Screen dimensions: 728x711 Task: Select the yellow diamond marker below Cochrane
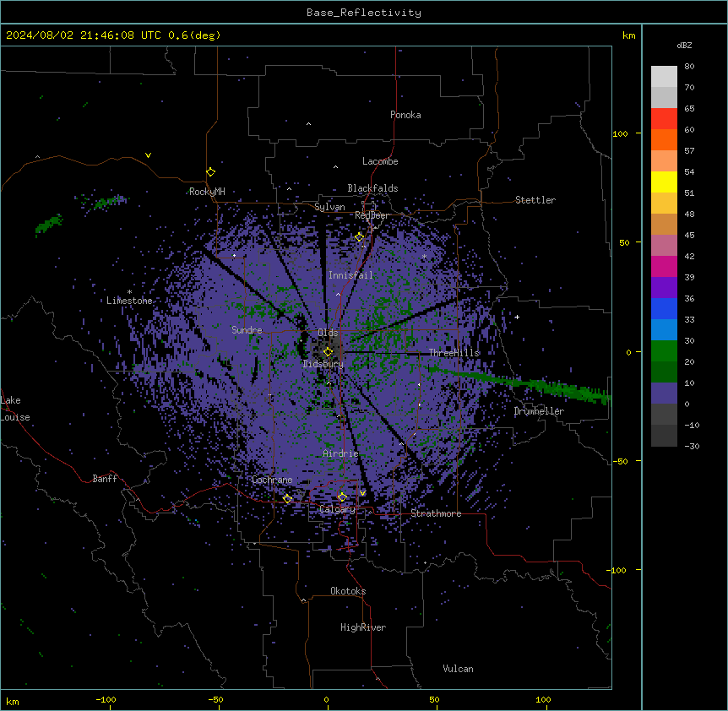click(x=287, y=499)
